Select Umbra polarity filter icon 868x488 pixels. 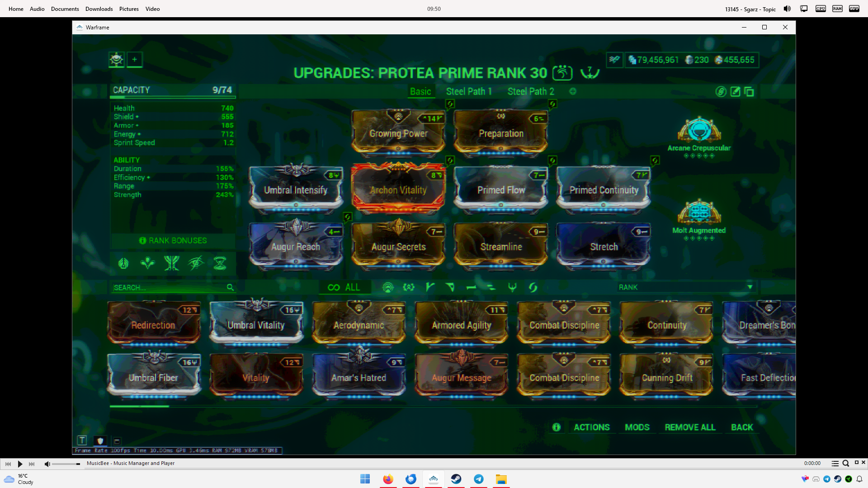point(512,287)
